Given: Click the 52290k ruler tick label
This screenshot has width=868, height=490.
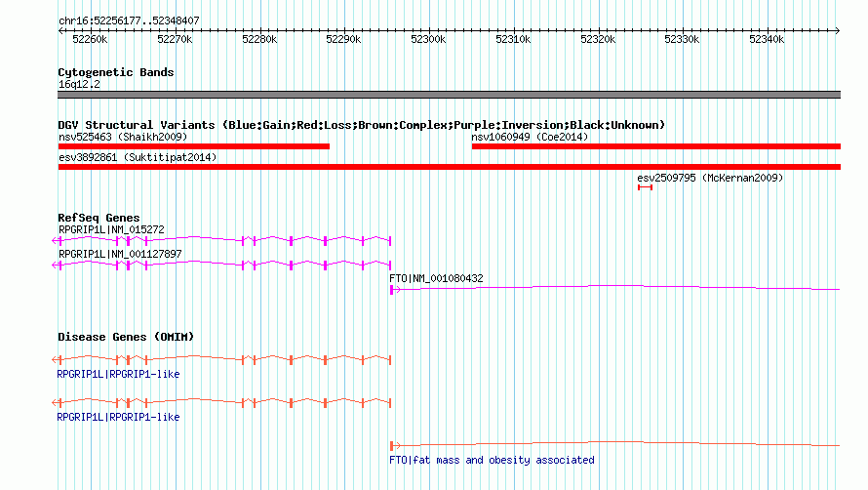Looking at the screenshot, I should 343,39.
